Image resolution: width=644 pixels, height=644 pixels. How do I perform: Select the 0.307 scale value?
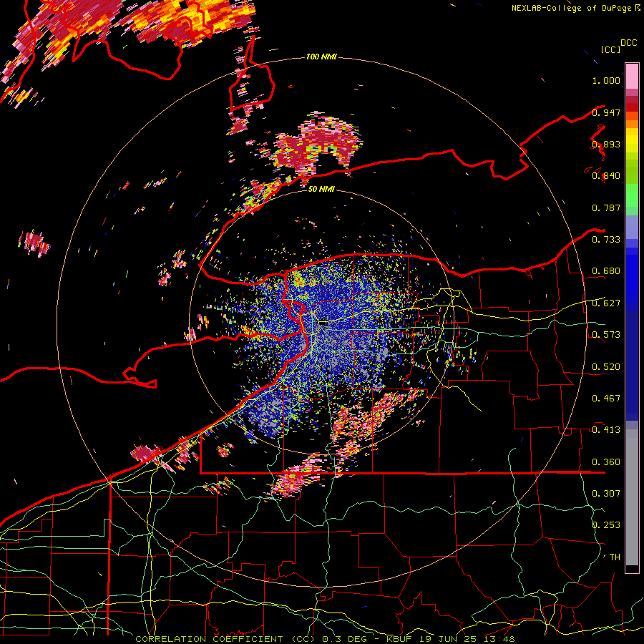[606, 494]
